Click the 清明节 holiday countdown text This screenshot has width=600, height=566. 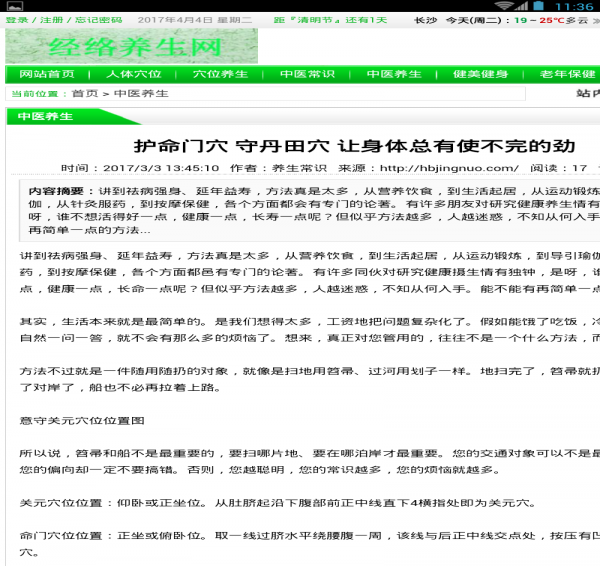(x=331, y=20)
